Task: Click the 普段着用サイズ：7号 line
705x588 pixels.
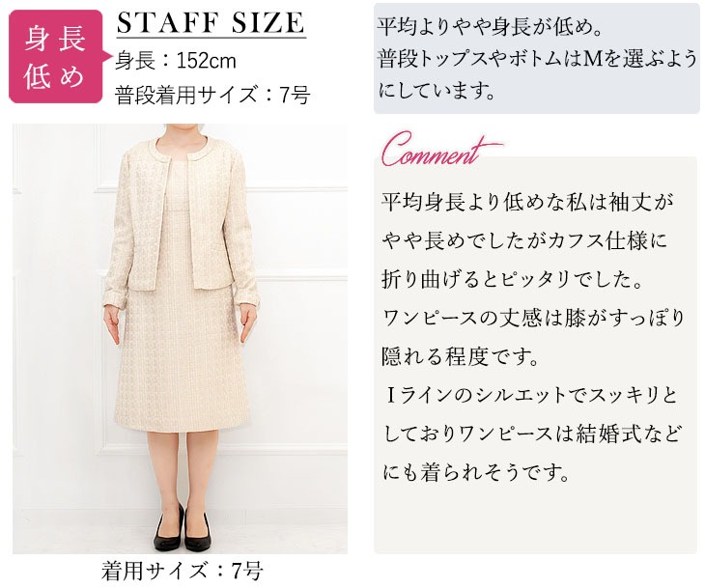Action: [x=212, y=95]
